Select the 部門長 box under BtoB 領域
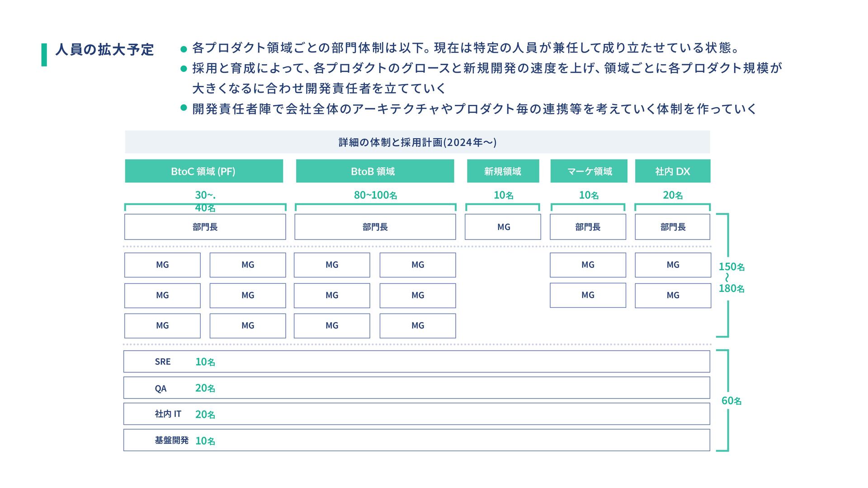 [375, 227]
